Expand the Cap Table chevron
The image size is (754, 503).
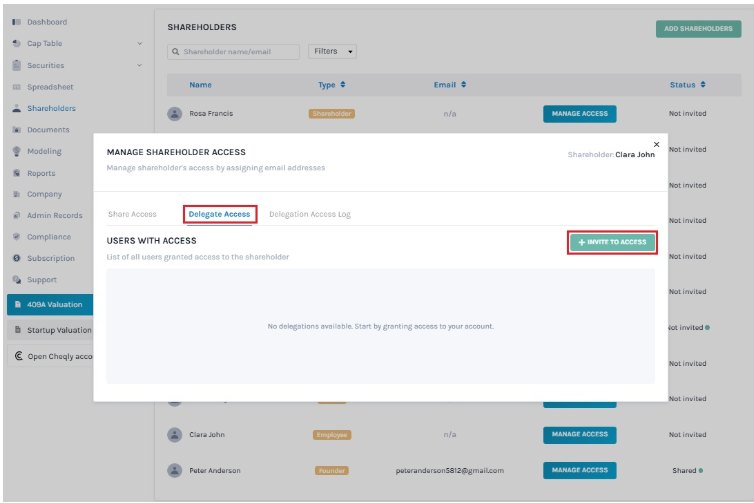(139, 43)
